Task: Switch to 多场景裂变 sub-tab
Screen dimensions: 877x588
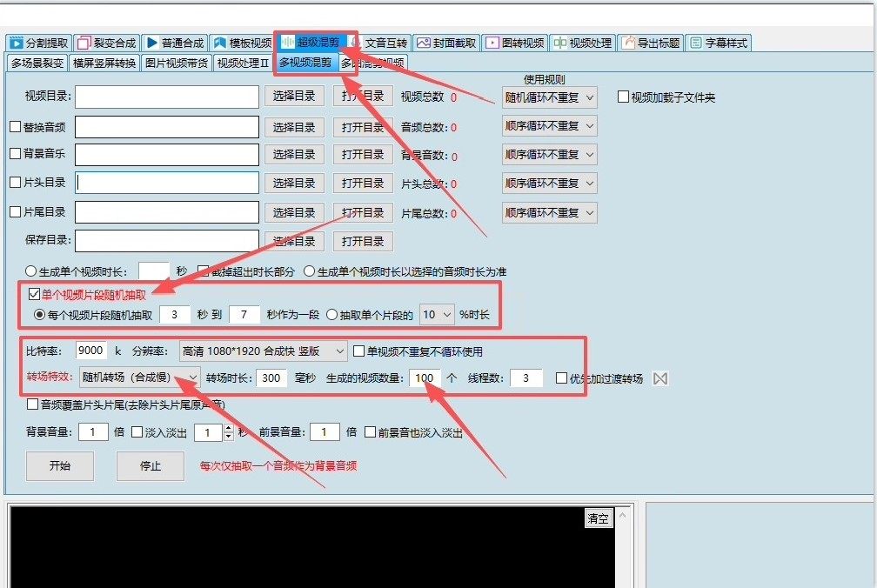Action: pos(37,63)
